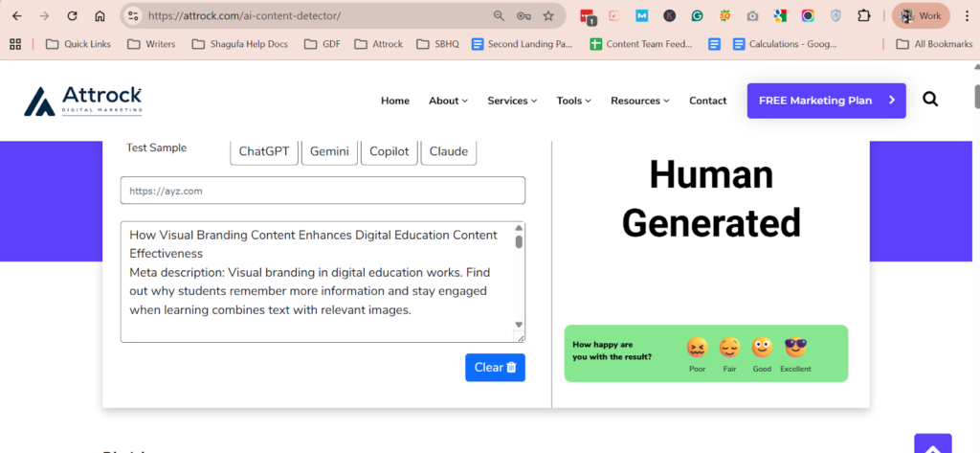This screenshot has width=980, height=453.
Task: Open the unlabeled Google Docs bookmark icon
Action: click(x=714, y=44)
